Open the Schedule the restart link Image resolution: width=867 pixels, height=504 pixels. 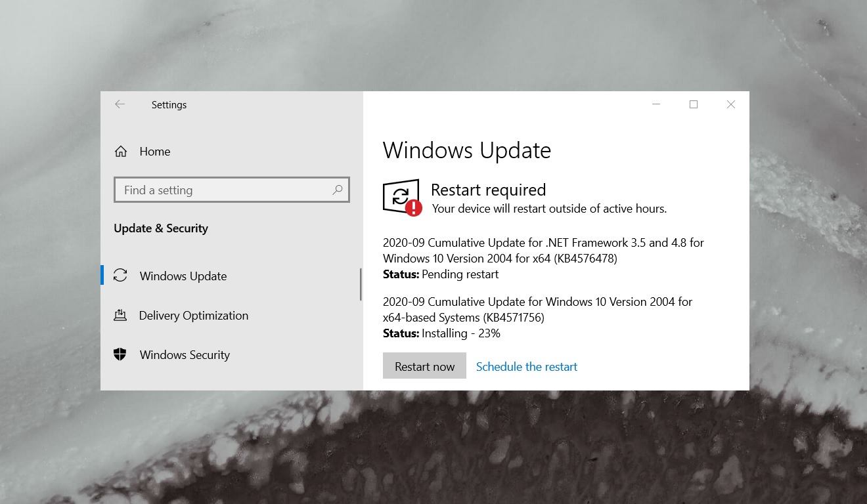pyautogui.click(x=526, y=366)
